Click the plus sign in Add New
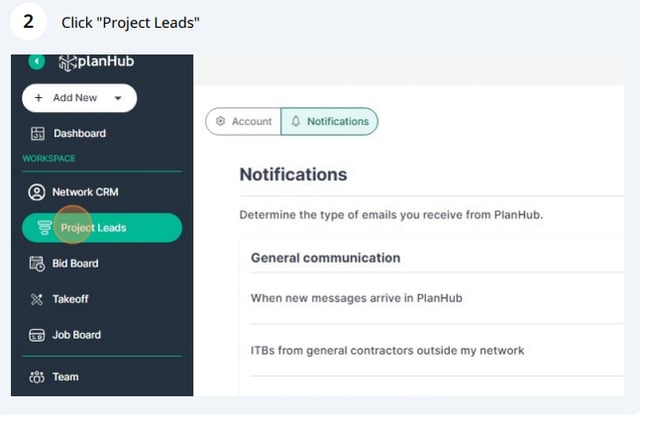Screen dimensions: 648x426 tap(38, 98)
